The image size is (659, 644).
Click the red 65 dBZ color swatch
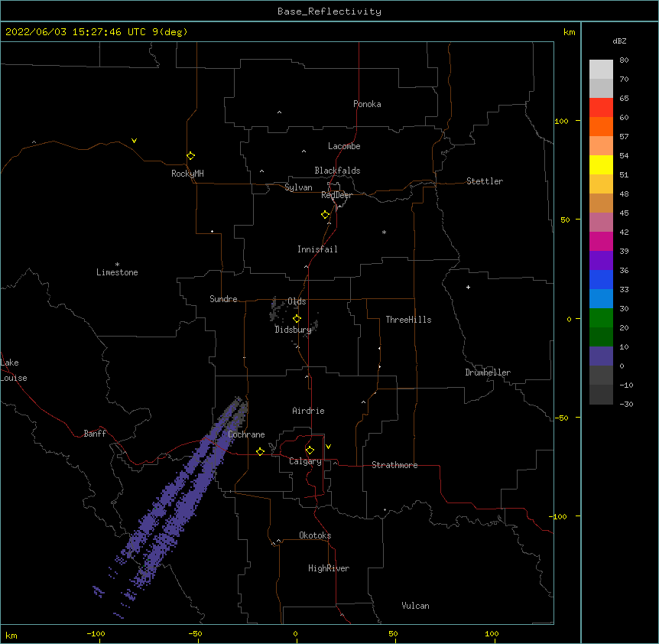pos(601,107)
